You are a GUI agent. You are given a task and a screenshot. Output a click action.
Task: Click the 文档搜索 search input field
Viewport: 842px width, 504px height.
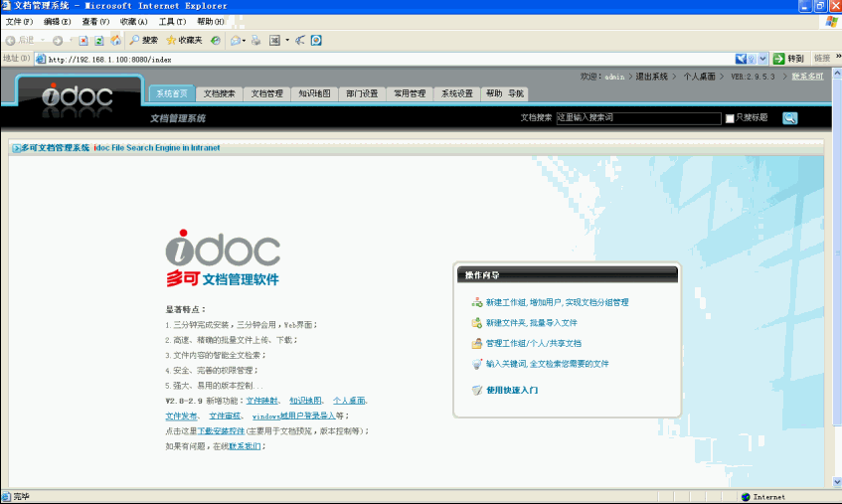point(638,118)
